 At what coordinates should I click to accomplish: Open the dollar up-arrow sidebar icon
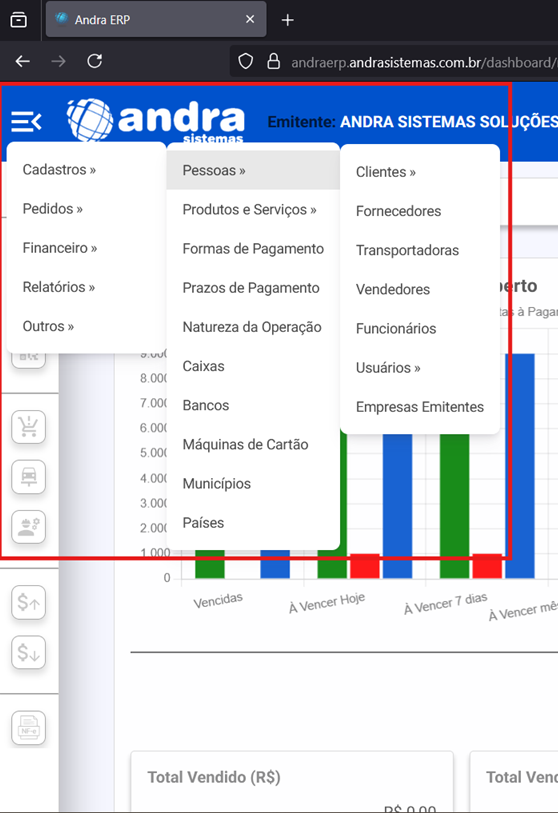click(29, 602)
